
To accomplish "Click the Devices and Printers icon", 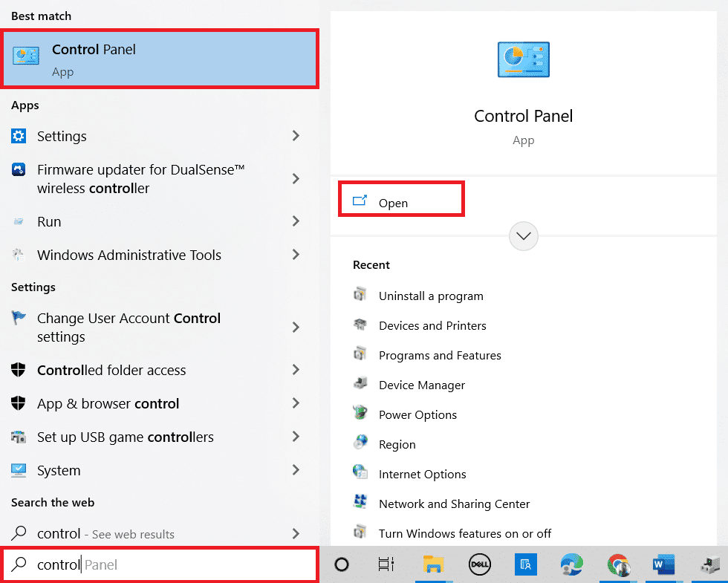I will 360,325.
